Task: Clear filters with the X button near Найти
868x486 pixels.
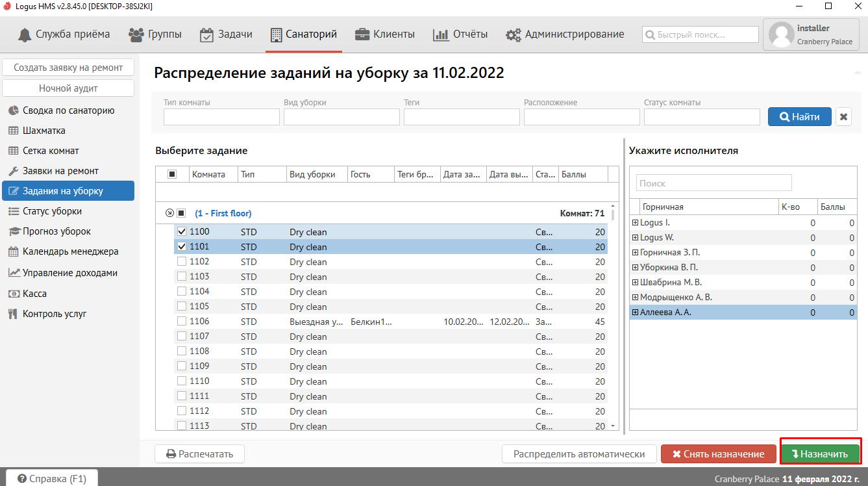Action: [843, 117]
